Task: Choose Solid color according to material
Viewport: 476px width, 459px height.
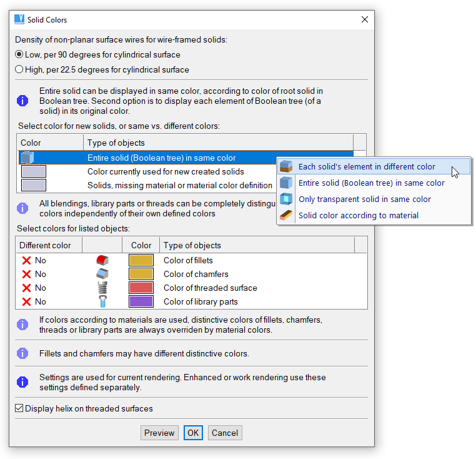Action: [358, 215]
